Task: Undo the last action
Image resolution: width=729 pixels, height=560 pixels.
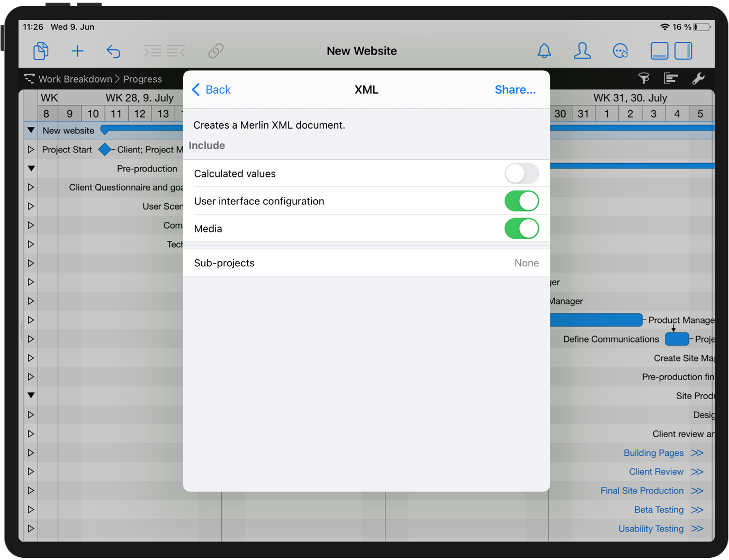Action: [114, 51]
